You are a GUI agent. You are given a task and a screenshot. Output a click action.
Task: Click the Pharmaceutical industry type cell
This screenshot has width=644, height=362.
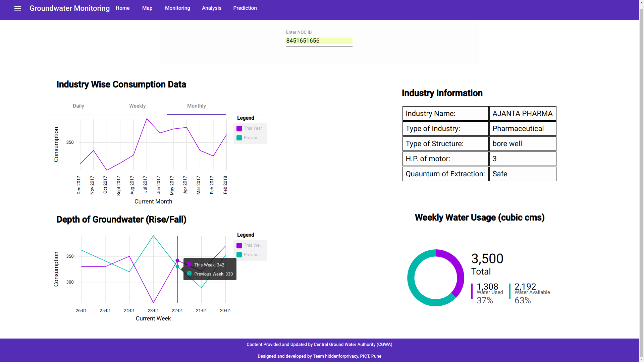(523, 129)
